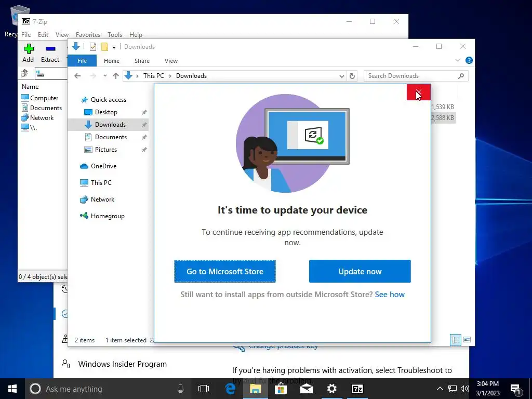
Task: Open the Windows Start menu
Action: [x=12, y=389]
